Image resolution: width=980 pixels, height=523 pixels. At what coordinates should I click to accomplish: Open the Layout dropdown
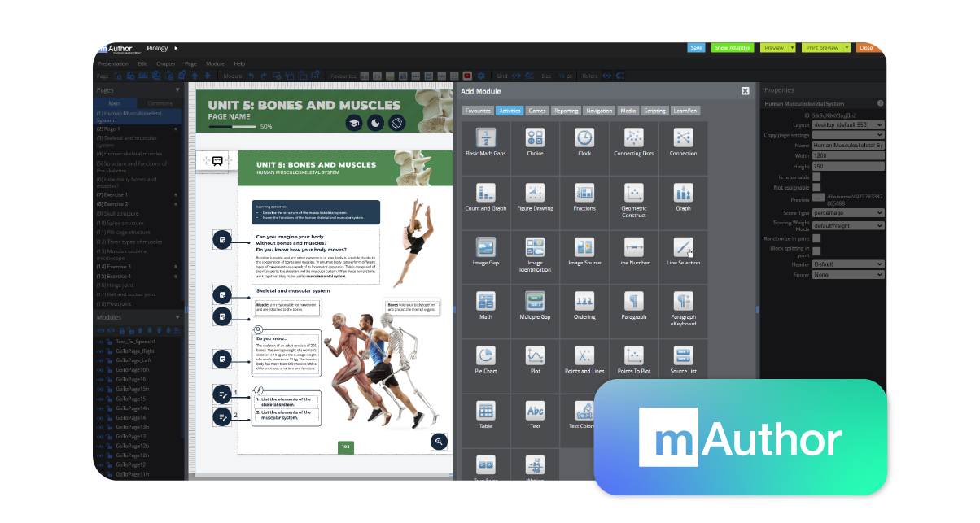point(848,125)
